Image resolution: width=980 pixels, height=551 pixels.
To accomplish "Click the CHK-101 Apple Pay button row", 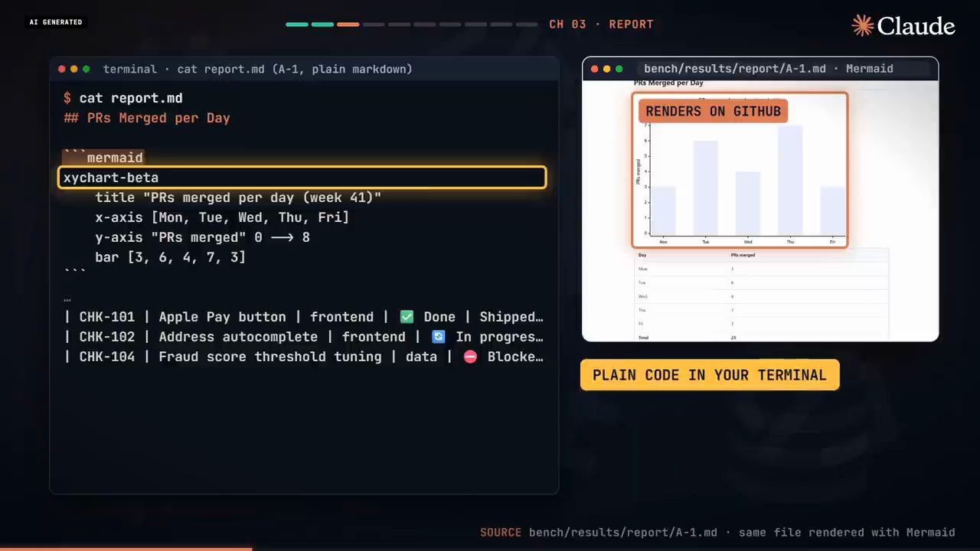I will [304, 317].
